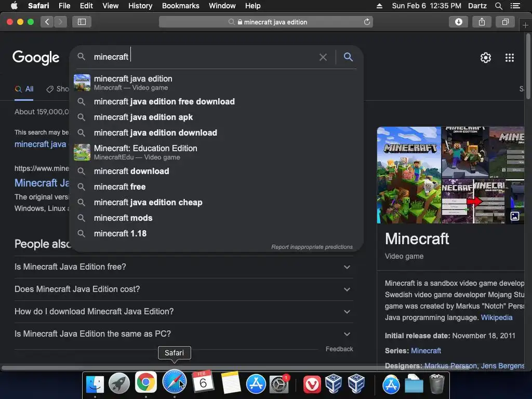Screen dimensions: 532x399
Task: Click the Feedback link below questions
Action: pyautogui.click(x=339, y=349)
